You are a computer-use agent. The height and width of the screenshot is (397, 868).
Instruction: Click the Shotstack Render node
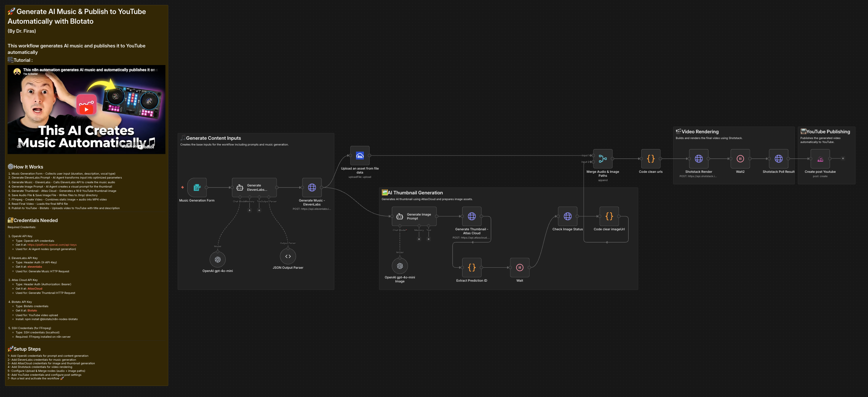698,158
